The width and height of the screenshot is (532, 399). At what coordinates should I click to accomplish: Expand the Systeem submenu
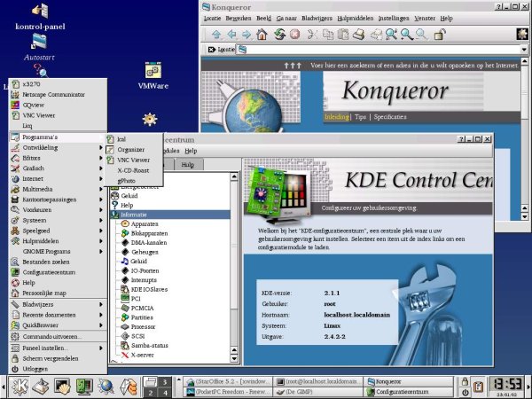[x=58, y=220]
